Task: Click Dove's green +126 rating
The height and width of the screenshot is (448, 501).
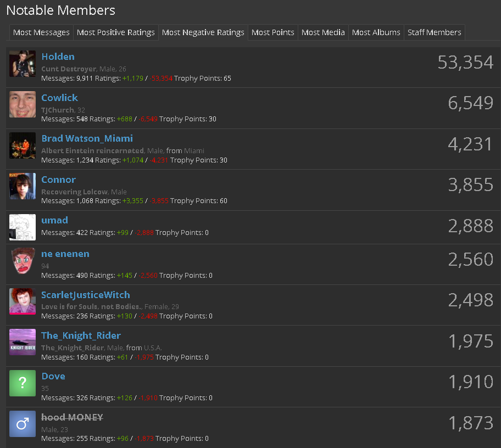Action: (124, 397)
